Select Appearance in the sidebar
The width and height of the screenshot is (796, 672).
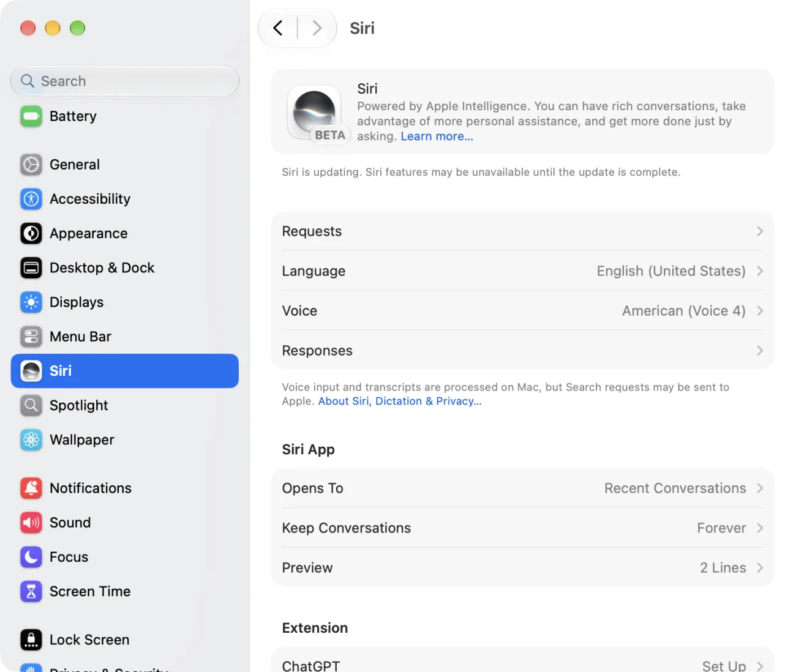point(124,233)
